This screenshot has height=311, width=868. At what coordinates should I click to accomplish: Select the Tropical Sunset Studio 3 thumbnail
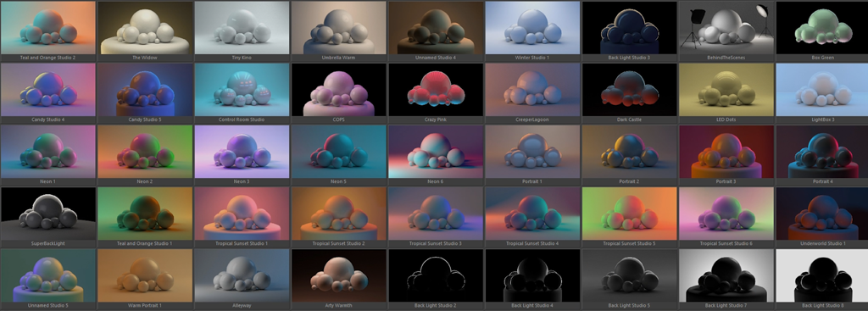pos(436,214)
